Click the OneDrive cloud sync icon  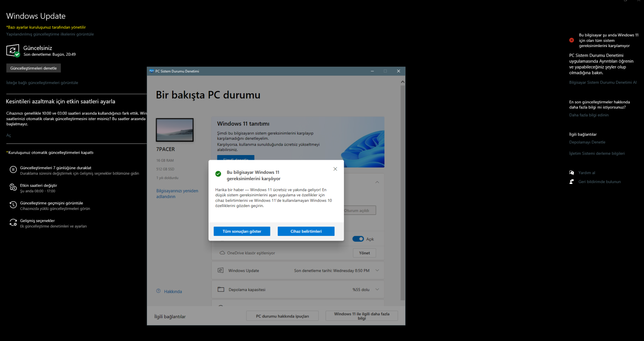click(222, 253)
